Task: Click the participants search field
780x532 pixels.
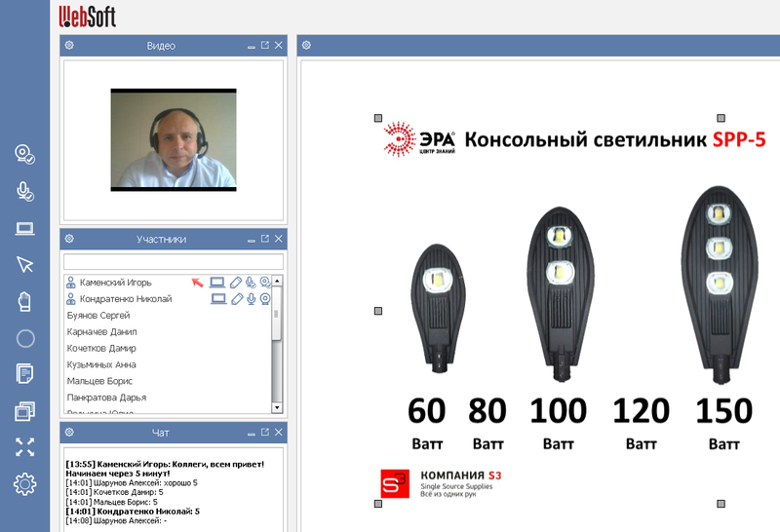Action: point(174,261)
